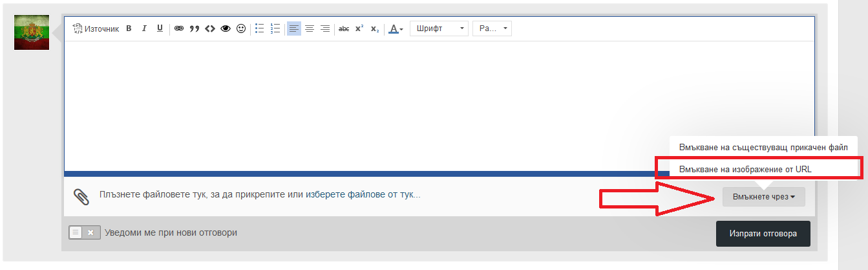Screen dimensions: 868x270
Task: Insert a numbered list
Action: 275,28
